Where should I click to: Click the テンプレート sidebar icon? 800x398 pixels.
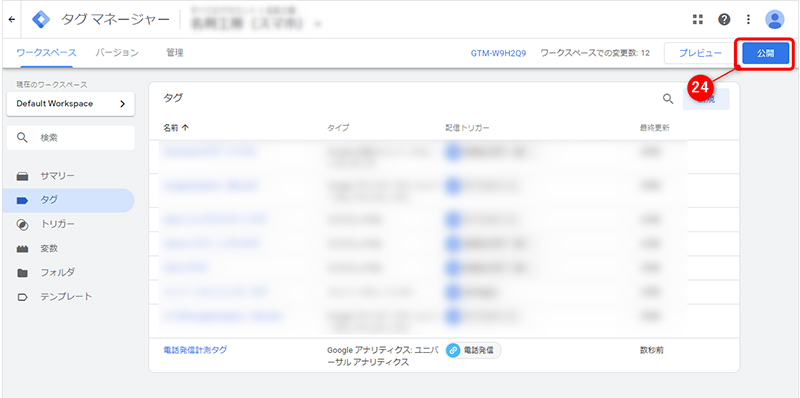(22, 297)
